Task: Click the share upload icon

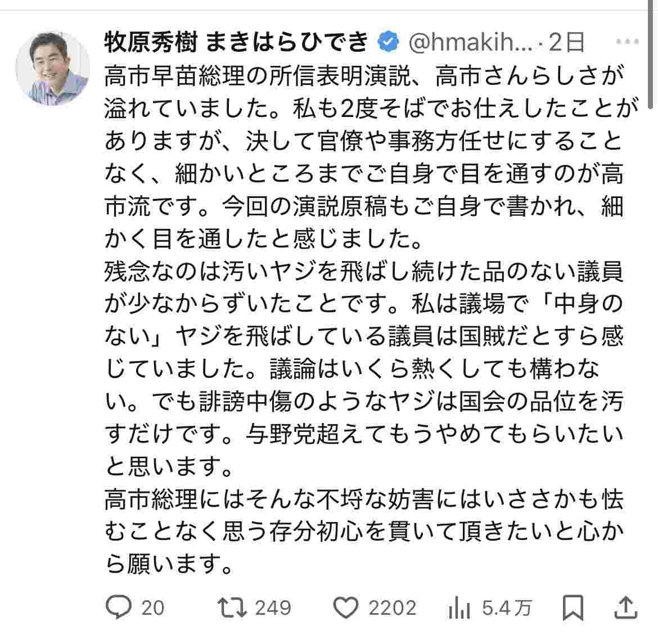Action: tap(625, 607)
